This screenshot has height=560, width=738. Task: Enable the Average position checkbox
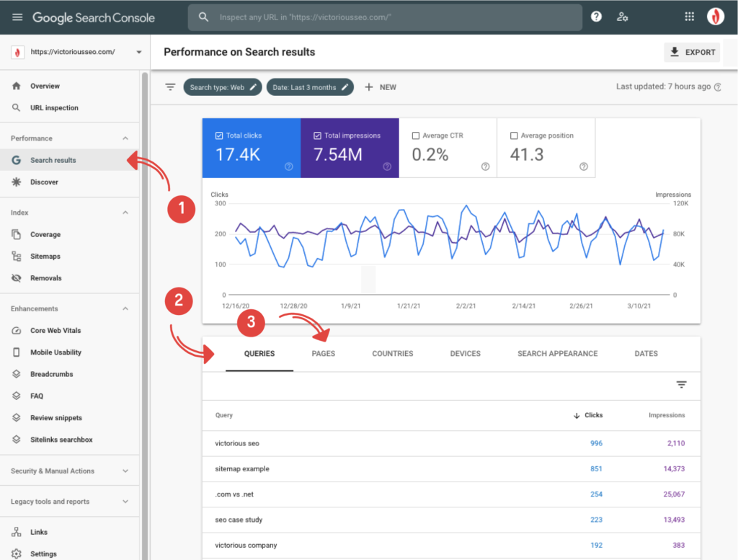click(514, 135)
